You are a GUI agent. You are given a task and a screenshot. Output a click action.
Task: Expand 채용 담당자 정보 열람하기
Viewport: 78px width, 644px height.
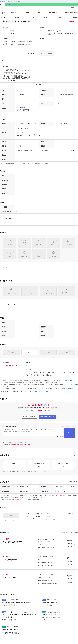47,417
